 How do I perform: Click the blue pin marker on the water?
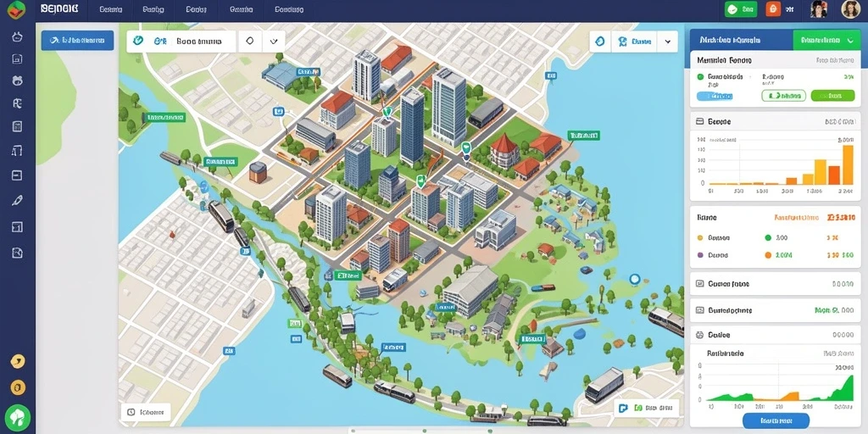coord(634,280)
